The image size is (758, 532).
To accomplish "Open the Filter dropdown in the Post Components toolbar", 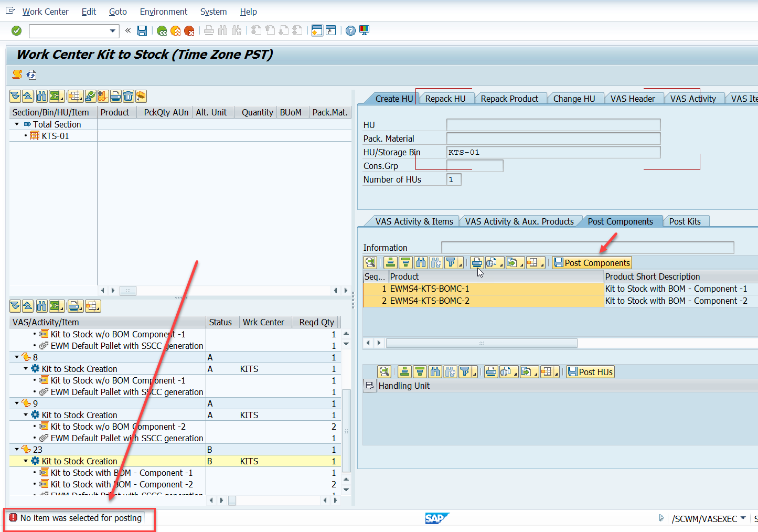I will (x=454, y=262).
